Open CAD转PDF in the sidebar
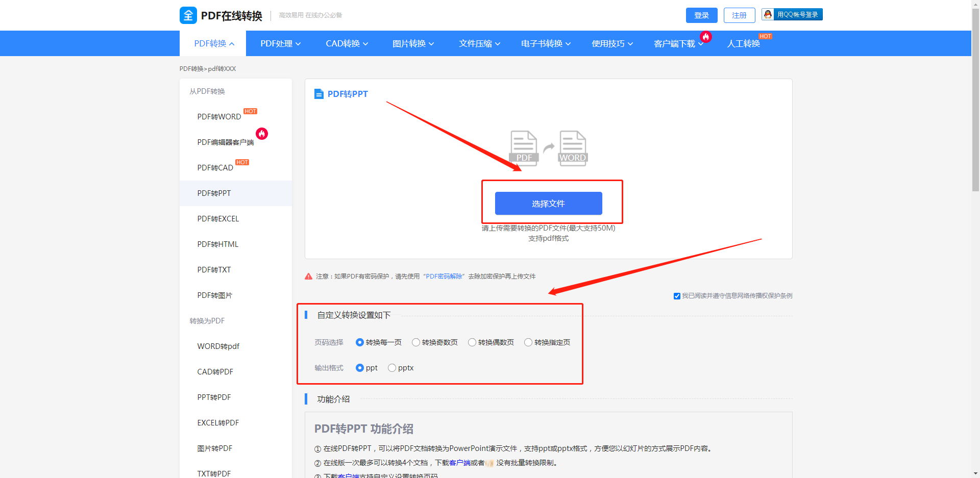Image resolution: width=980 pixels, height=478 pixels. (x=215, y=372)
